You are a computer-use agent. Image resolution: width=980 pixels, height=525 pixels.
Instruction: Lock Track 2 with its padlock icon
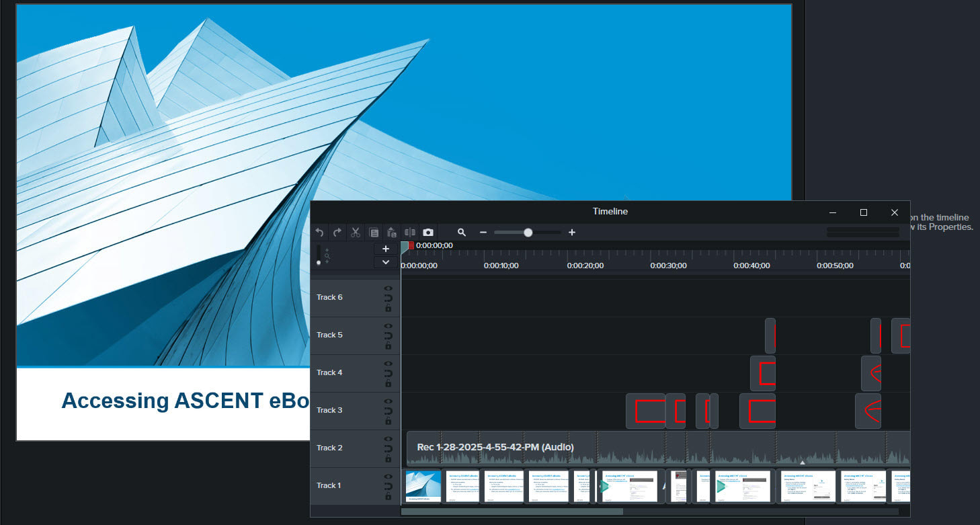click(x=388, y=459)
